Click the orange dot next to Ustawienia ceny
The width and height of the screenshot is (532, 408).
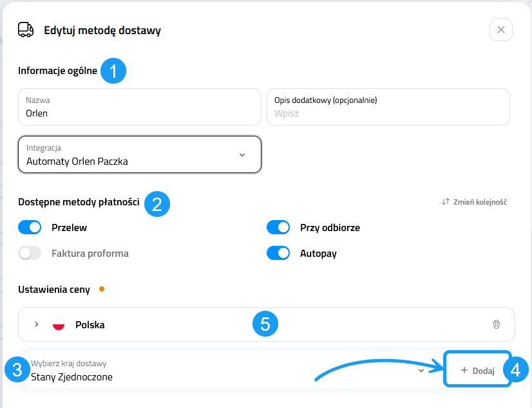tap(101, 289)
